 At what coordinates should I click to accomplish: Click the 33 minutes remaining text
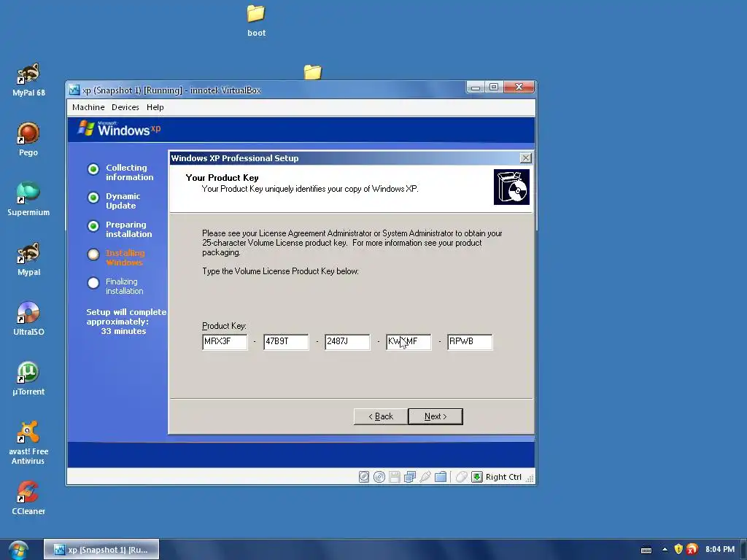tap(123, 331)
